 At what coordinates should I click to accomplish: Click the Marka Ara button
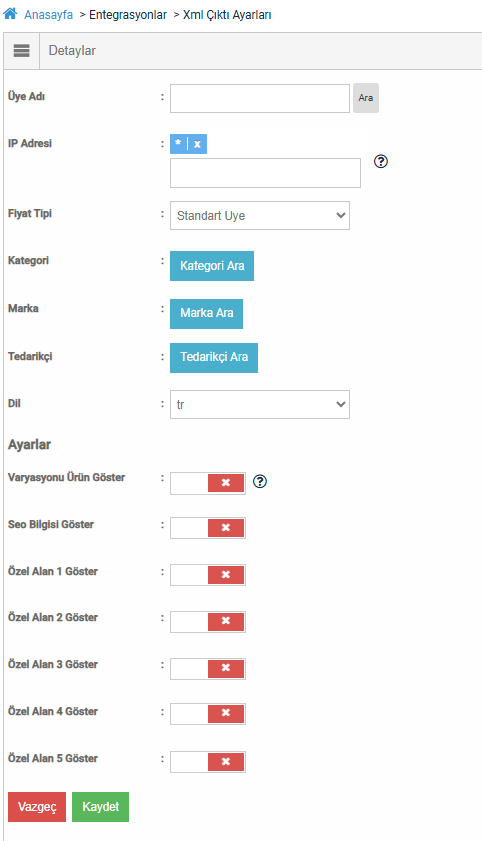click(206, 313)
